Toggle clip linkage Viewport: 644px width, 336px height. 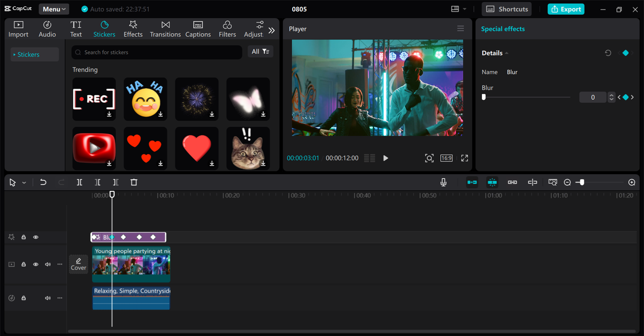point(512,182)
